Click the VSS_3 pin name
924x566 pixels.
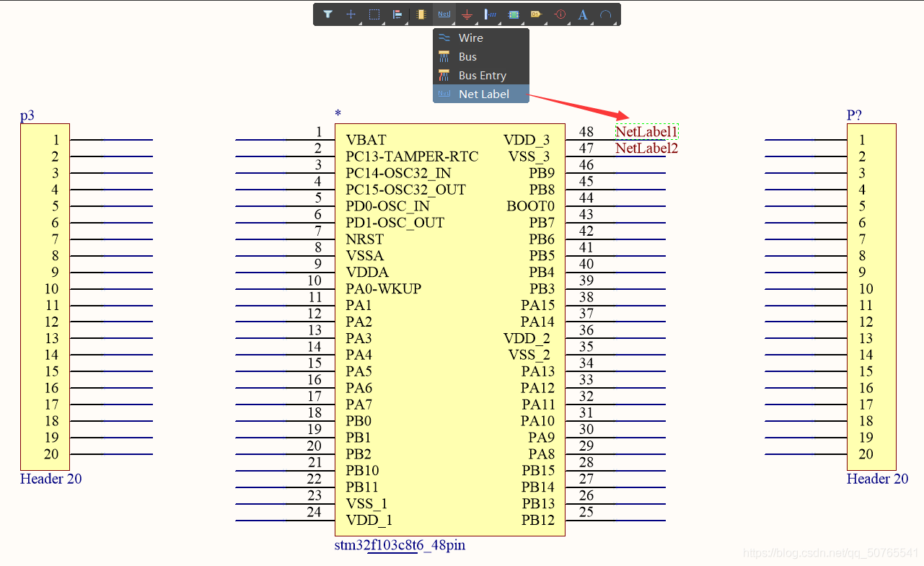point(529,157)
